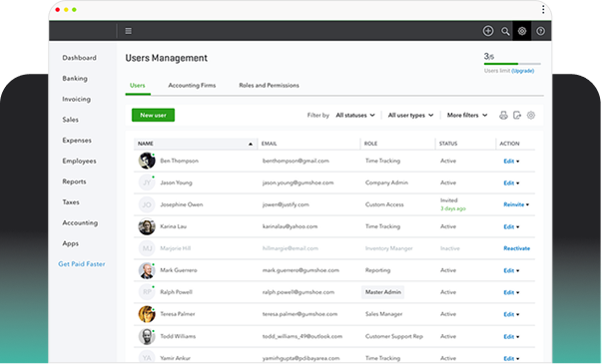602x364 pixels.
Task: Expand the All statuses filter
Action: coord(355,115)
